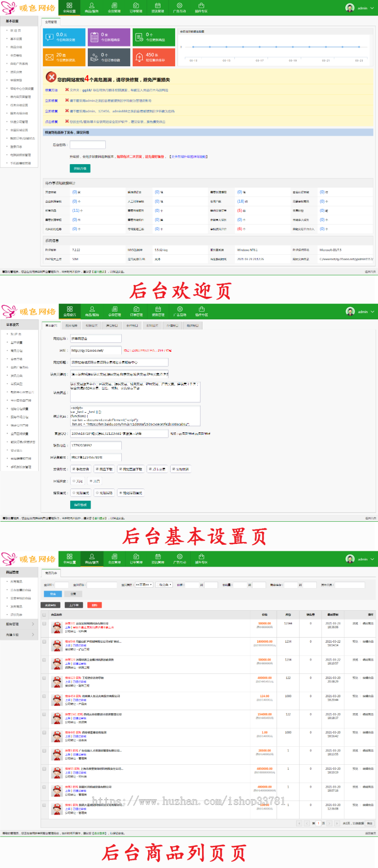Click the 今日更新商品 green tile icon

[139, 37]
